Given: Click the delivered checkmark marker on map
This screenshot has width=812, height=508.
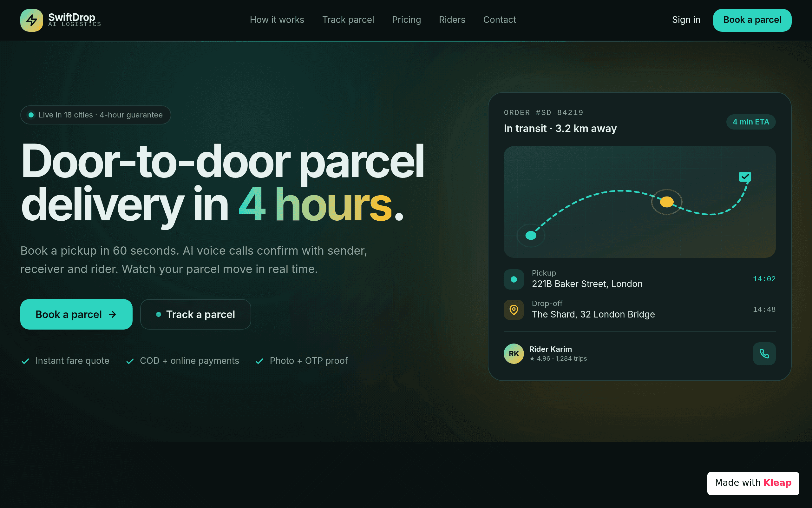Looking at the screenshot, I should coord(745,177).
